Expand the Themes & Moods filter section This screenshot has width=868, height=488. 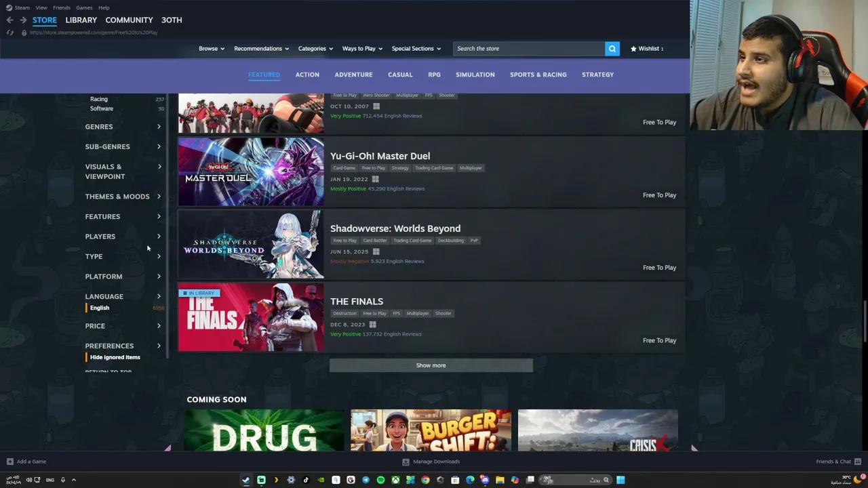[x=123, y=197]
